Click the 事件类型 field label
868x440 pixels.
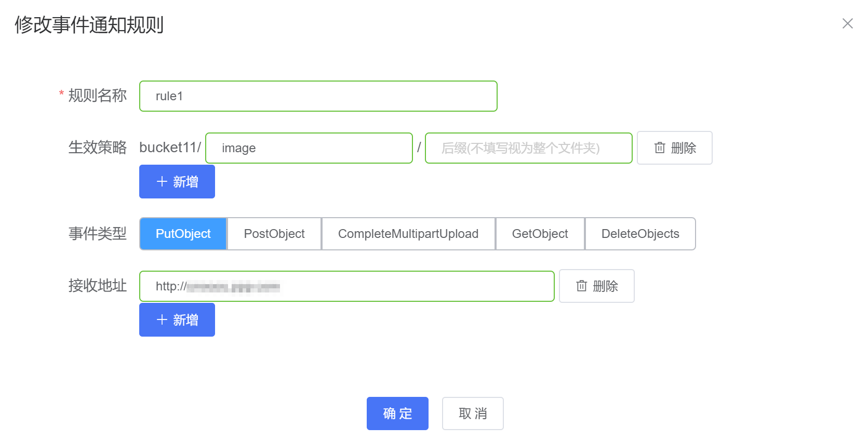click(97, 234)
